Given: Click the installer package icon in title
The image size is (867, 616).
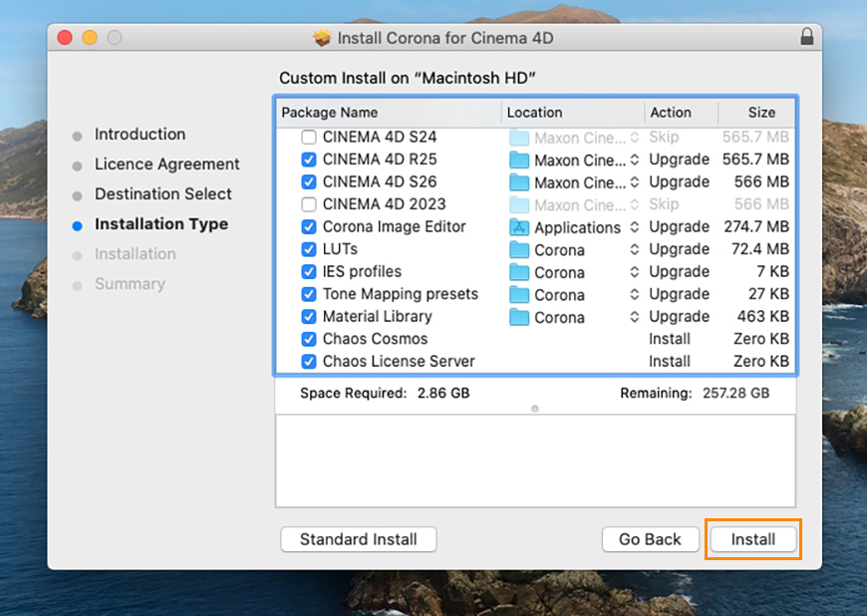Looking at the screenshot, I should (322, 38).
